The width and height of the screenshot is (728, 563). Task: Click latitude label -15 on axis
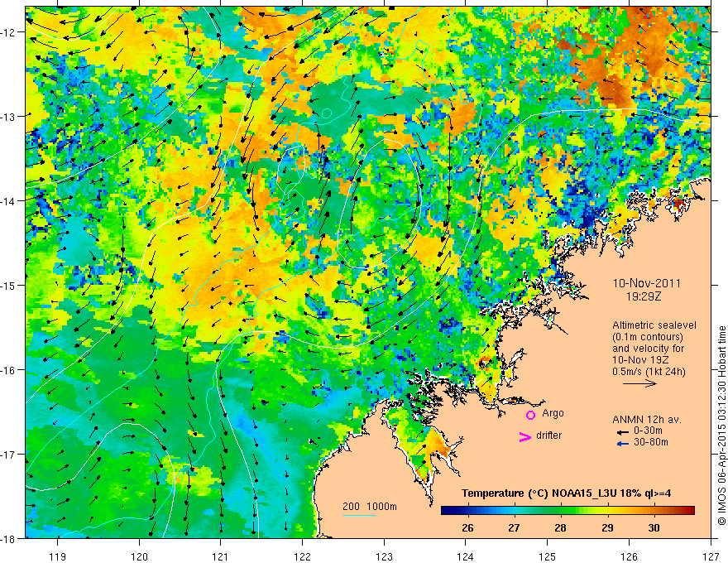pos(9,285)
